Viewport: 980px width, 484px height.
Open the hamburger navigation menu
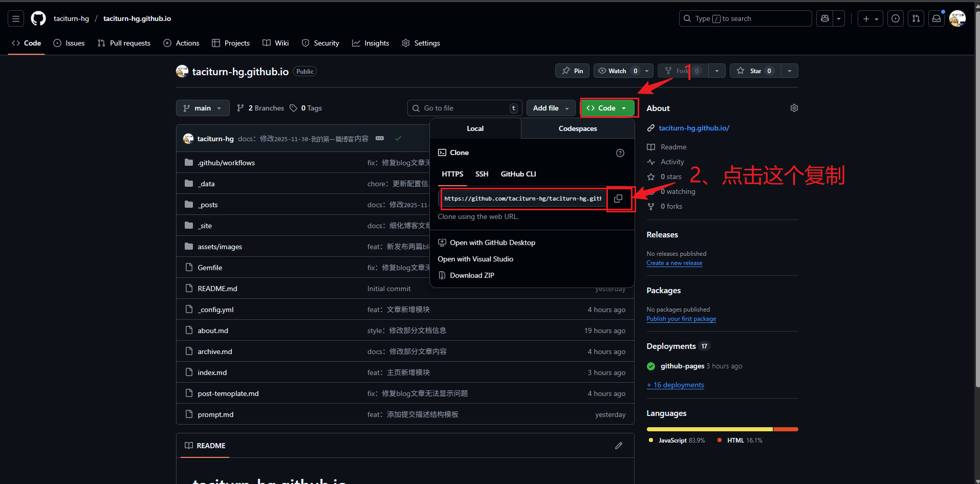[x=16, y=18]
